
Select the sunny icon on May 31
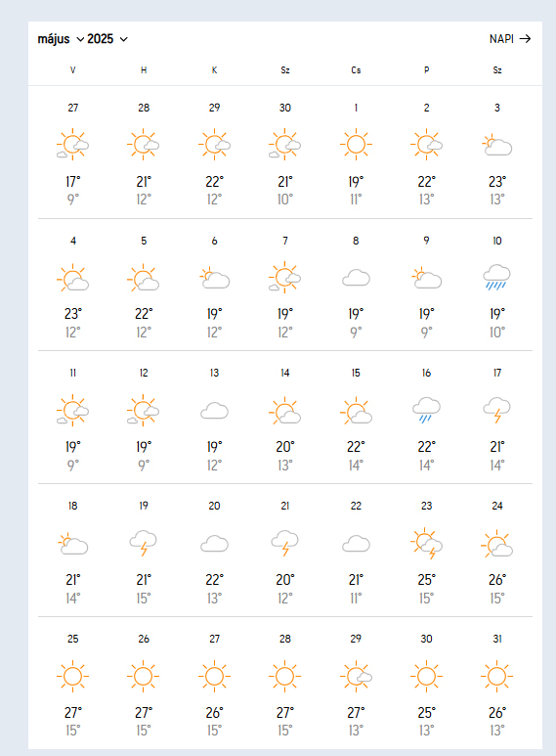coord(496,676)
